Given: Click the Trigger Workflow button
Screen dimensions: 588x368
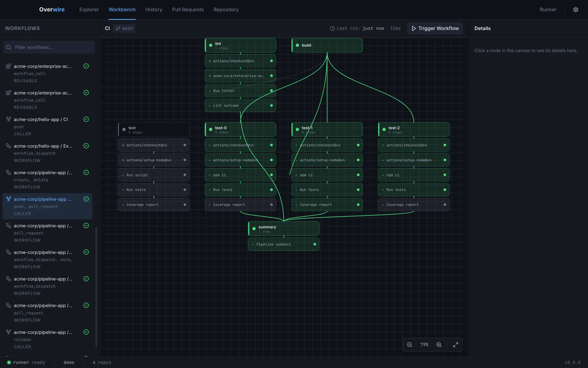Looking at the screenshot, I should (x=435, y=28).
